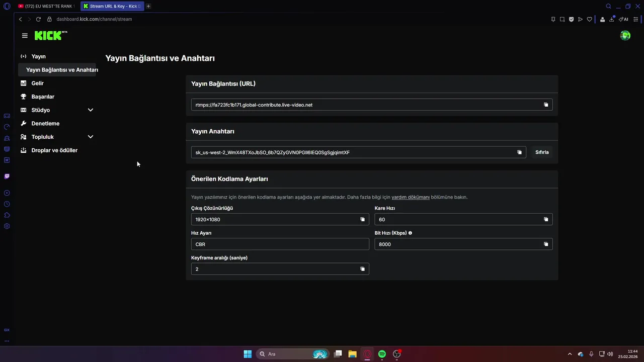Viewport: 644px width, 362px height.
Task: Open volume control in system tray
Action: pyautogui.click(x=610, y=354)
